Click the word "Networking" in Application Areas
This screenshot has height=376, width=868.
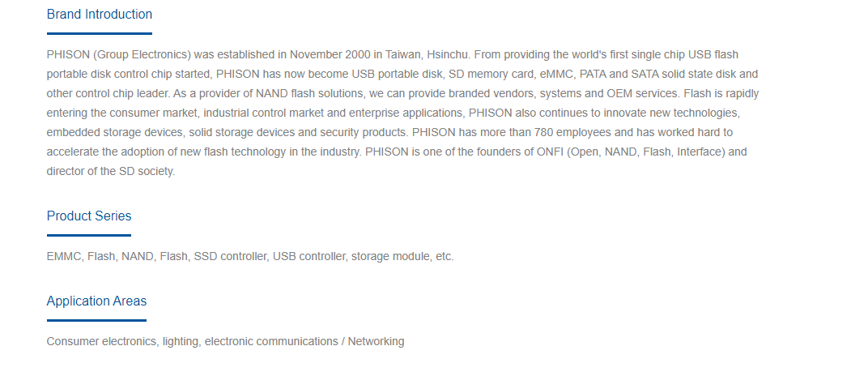(376, 342)
